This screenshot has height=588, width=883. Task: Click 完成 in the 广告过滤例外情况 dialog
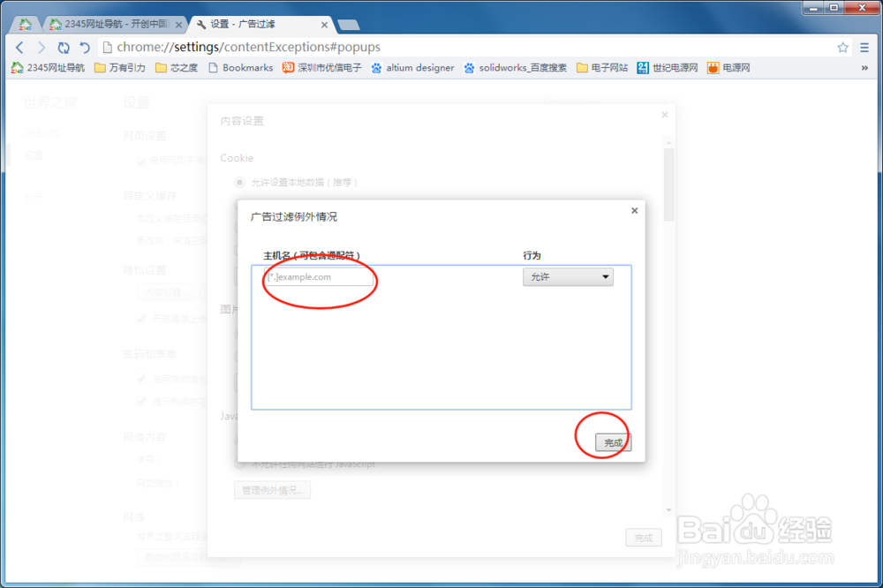coord(613,442)
